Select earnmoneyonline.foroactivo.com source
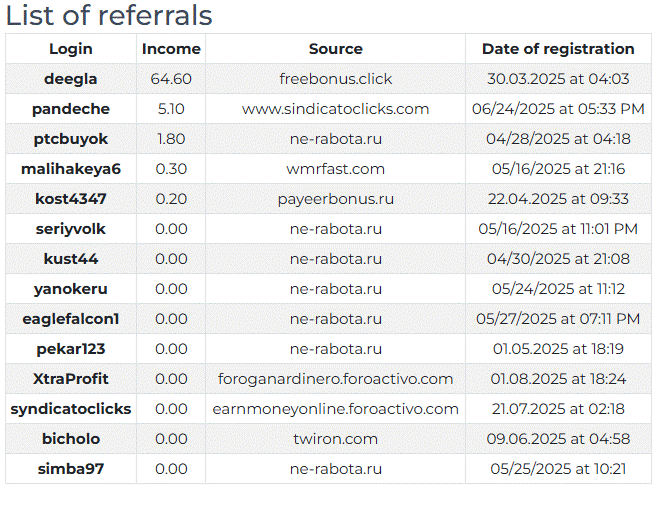This screenshot has width=661, height=507. tap(336, 408)
